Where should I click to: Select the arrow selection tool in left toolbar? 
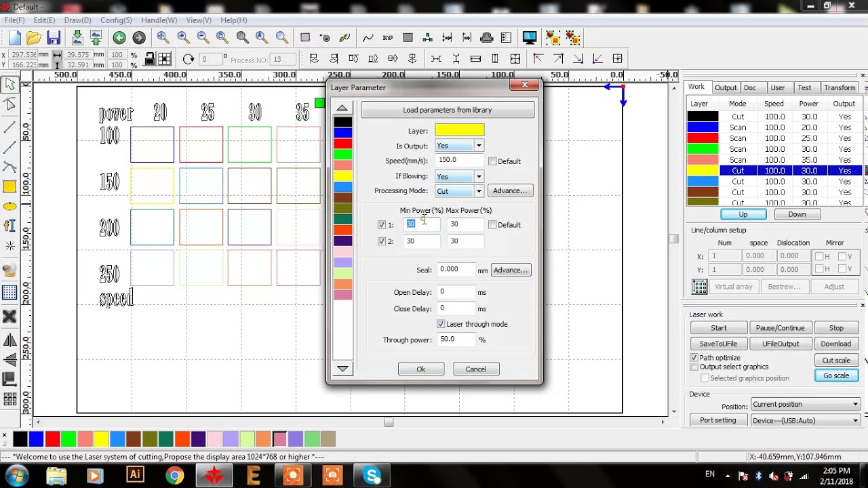9,85
